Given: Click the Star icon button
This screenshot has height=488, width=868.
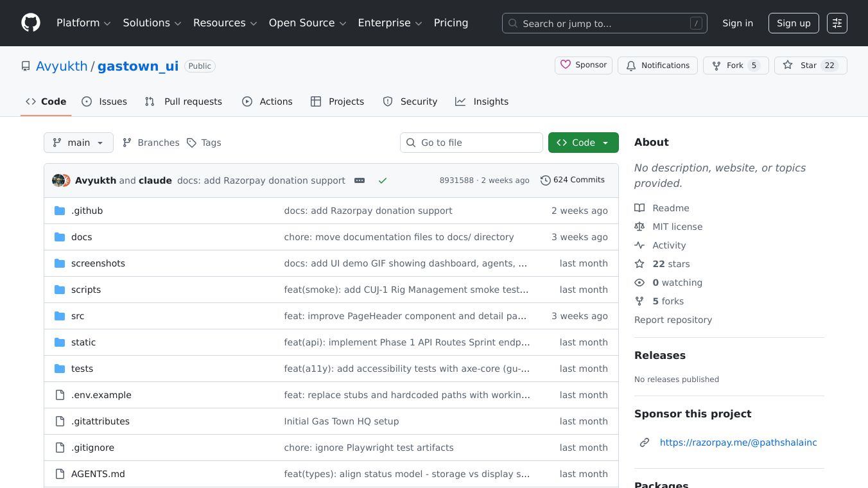Looking at the screenshot, I should (788, 65).
